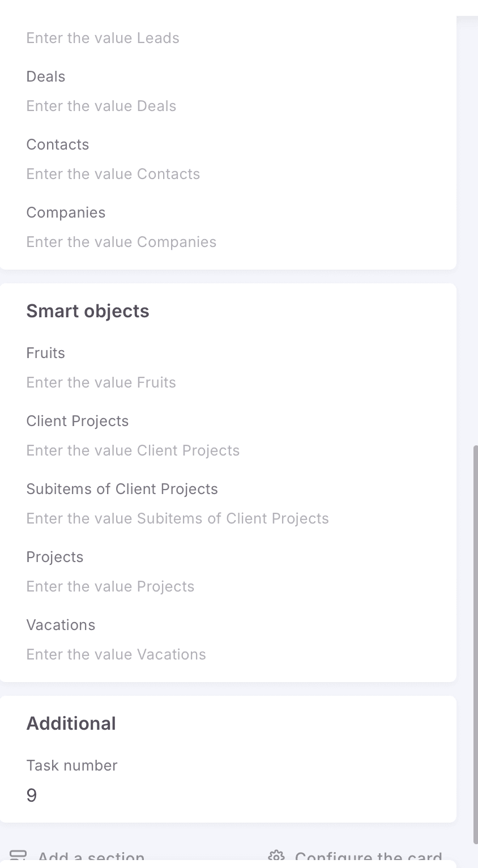This screenshot has height=868, width=478.
Task: Select the 'Enter the value Vacations' field
Action: click(116, 654)
